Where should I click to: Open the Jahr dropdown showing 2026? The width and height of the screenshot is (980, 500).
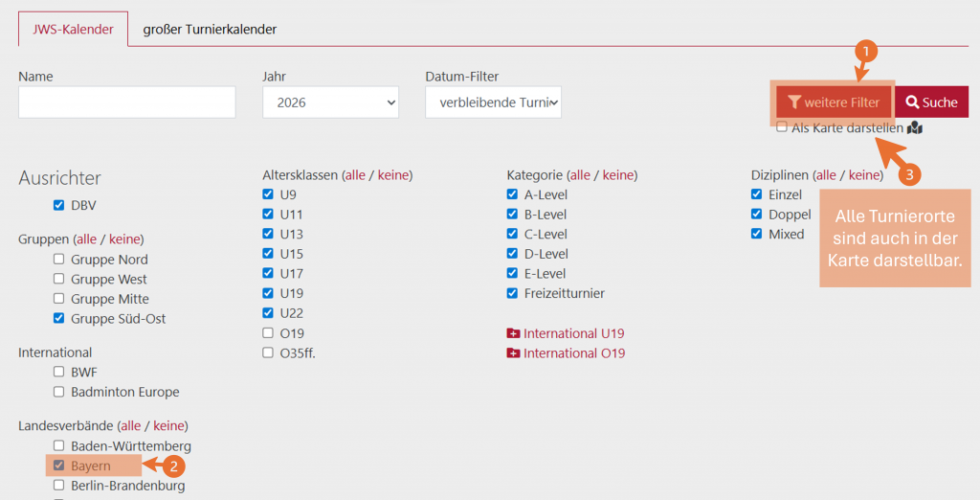click(x=330, y=102)
